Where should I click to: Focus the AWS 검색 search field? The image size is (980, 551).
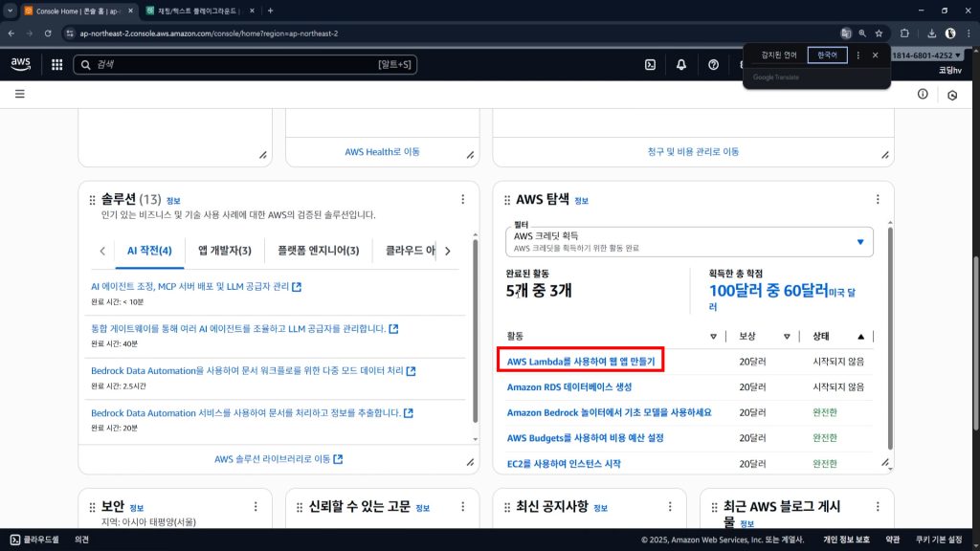coord(245,64)
